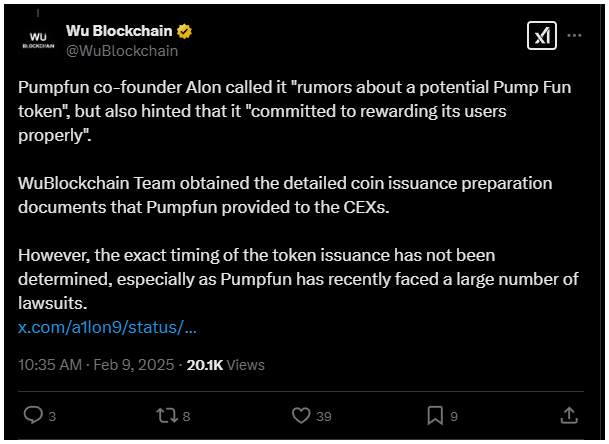Click the share upload icon
This screenshot has height=444, width=609.
point(569,415)
